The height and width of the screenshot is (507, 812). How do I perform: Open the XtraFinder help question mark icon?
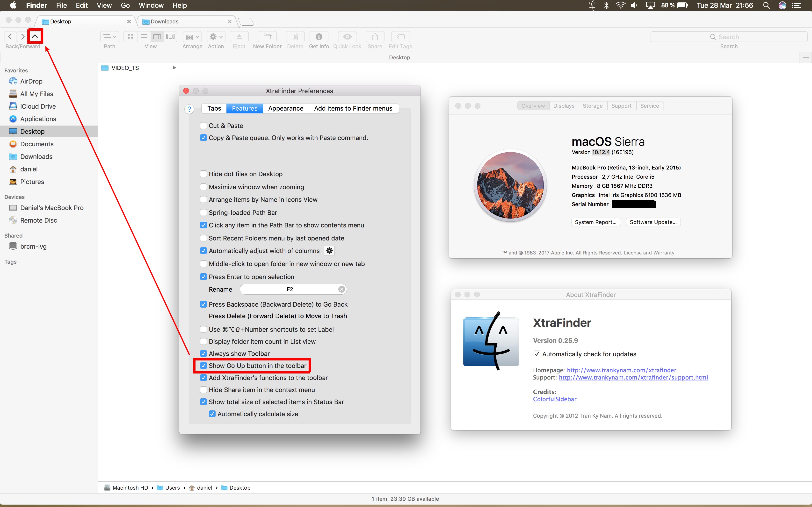tap(189, 109)
